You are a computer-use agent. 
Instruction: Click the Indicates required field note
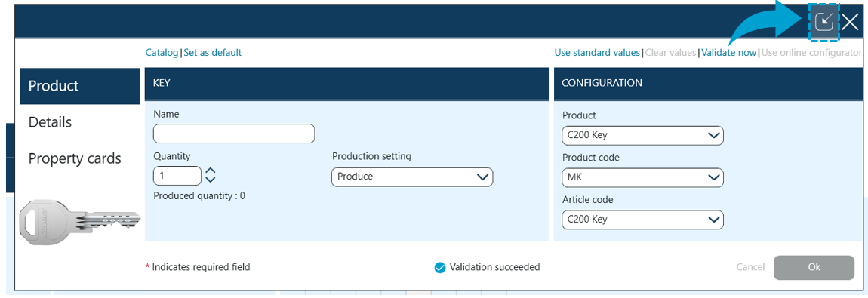(x=198, y=267)
